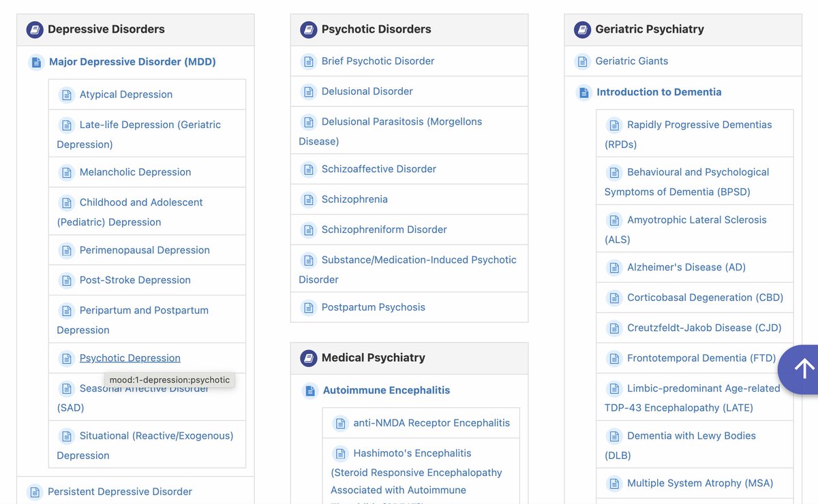Open the Perimenopausal Depression link
Image resolution: width=818 pixels, height=504 pixels.
(145, 250)
